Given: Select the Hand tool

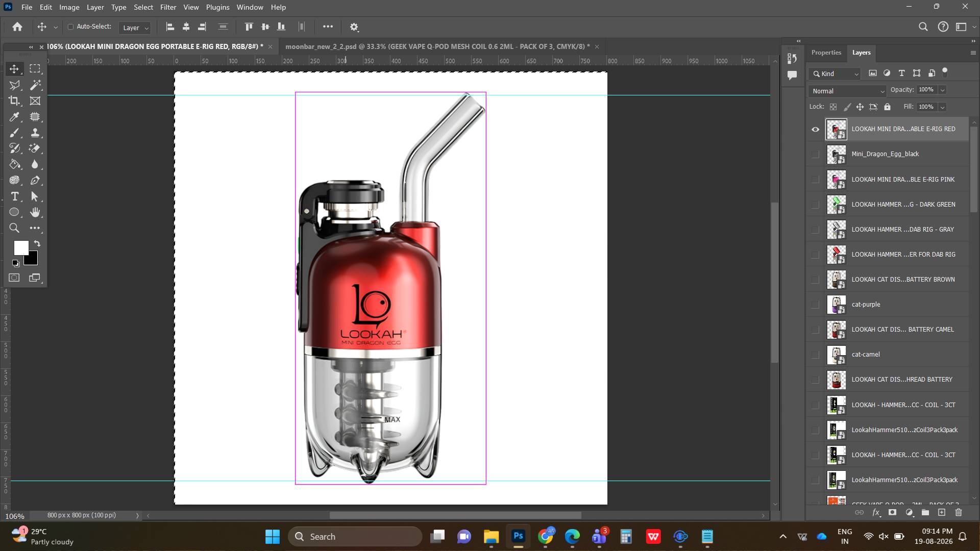Looking at the screenshot, I should point(35,212).
